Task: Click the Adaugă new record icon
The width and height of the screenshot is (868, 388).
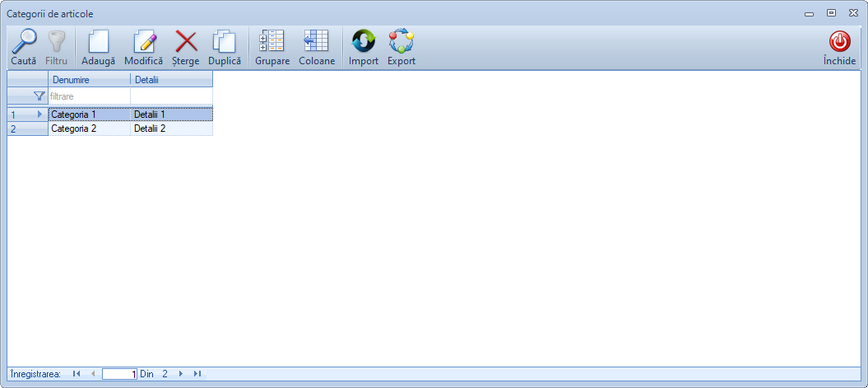Action: (x=98, y=41)
